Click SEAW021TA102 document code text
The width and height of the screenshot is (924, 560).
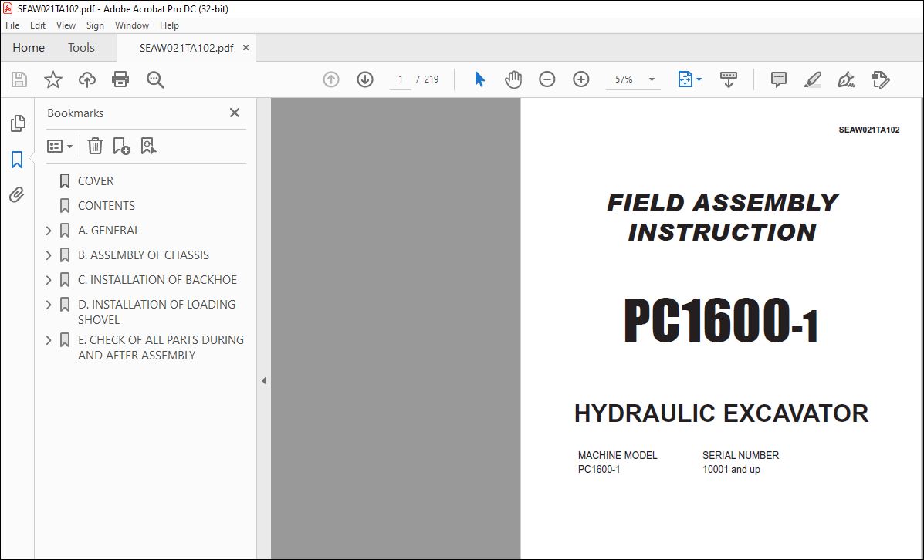(869, 130)
